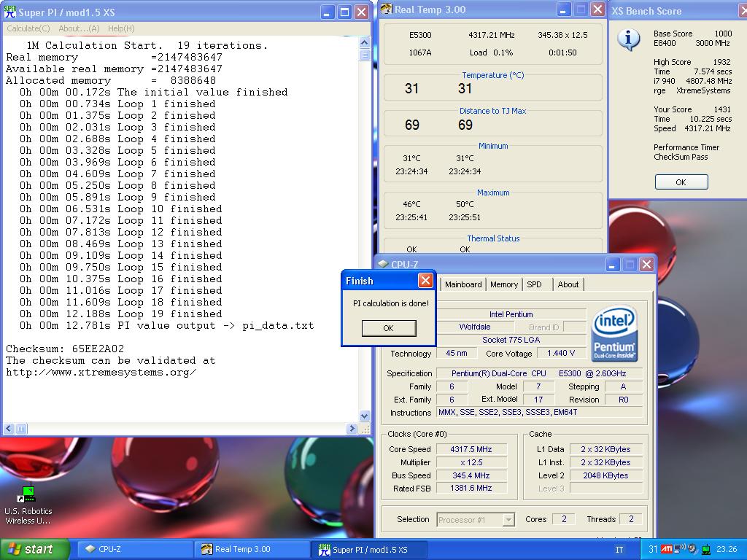The height and width of the screenshot is (560, 747).
Task: Click the Core Speed field 4317.5 MHz
Action: pos(471,449)
